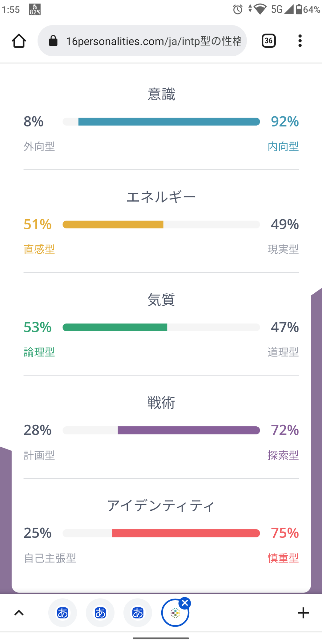Viewport: 322px width, 644px height.
Task: Tap the Chrome home icon
Action: (19, 41)
